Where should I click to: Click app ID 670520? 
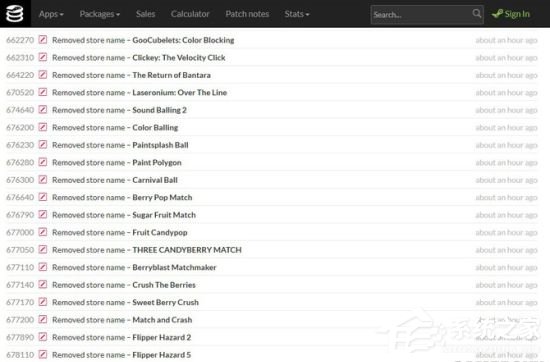click(x=20, y=93)
